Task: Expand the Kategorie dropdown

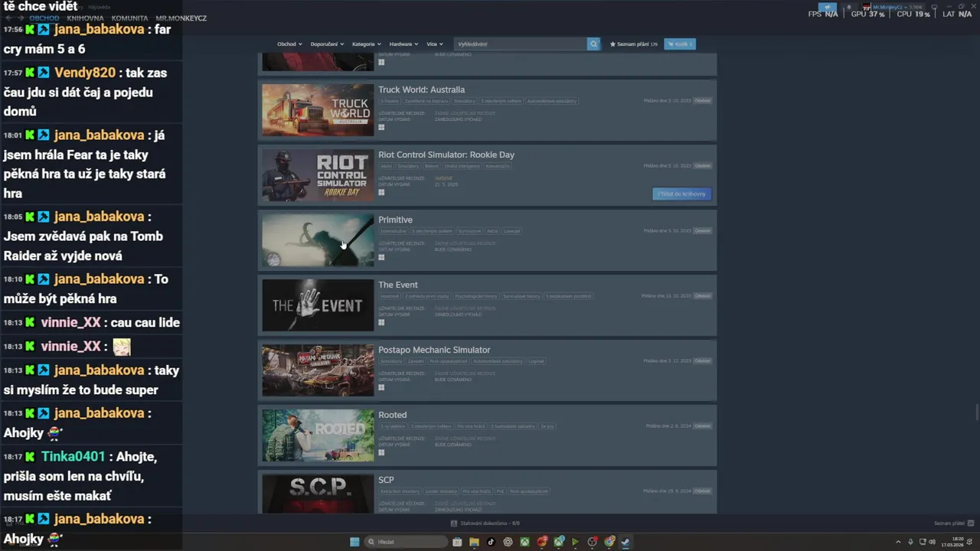Action: pos(366,44)
